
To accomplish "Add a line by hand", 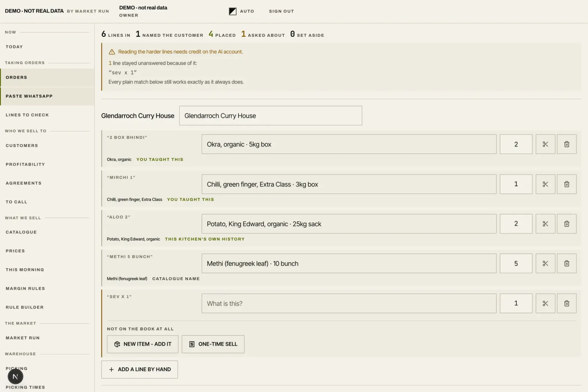I will (140, 370).
